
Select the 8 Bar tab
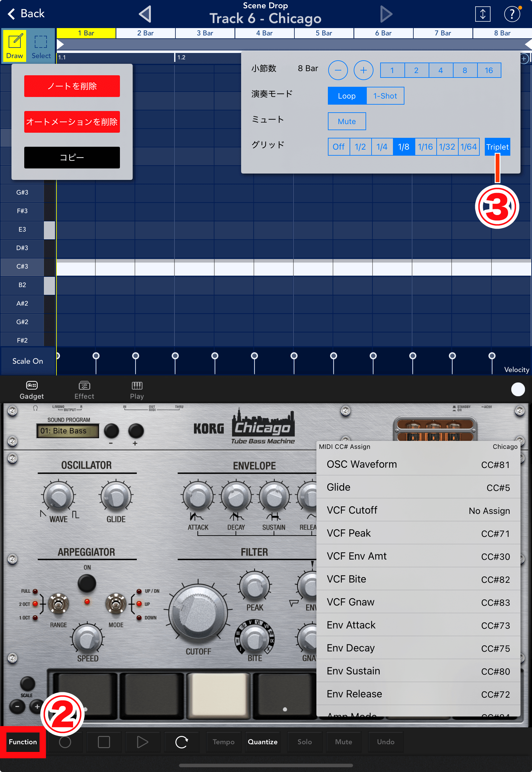(502, 33)
